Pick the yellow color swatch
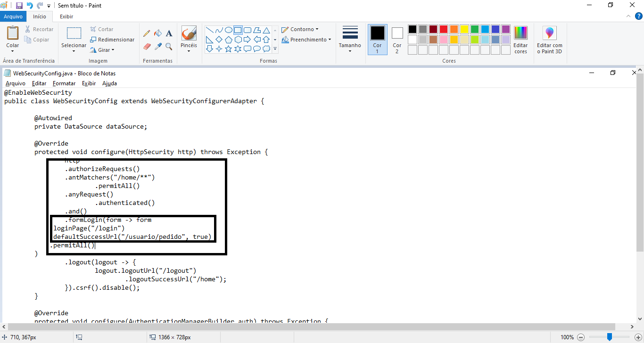 (x=464, y=29)
